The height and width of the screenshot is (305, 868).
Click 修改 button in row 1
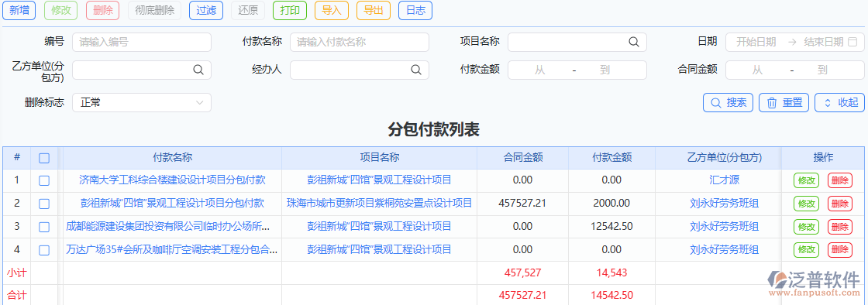tap(807, 180)
